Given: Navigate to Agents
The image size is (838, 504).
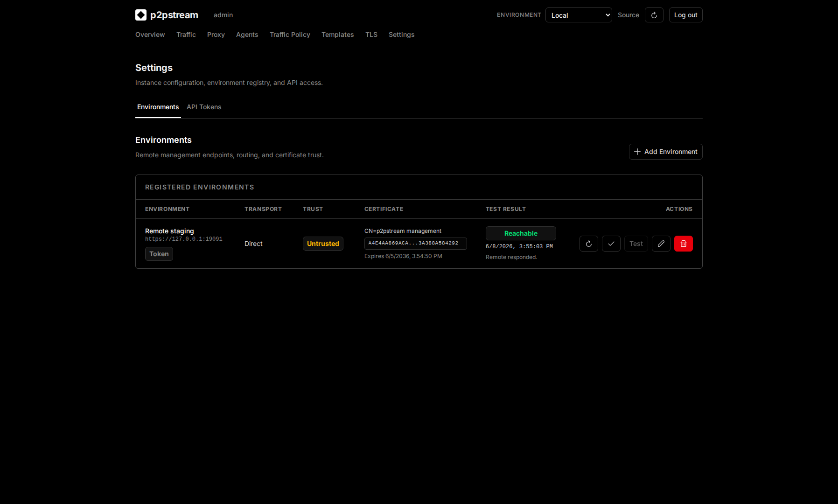Looking at the screenshot, I should coord(247,35).
